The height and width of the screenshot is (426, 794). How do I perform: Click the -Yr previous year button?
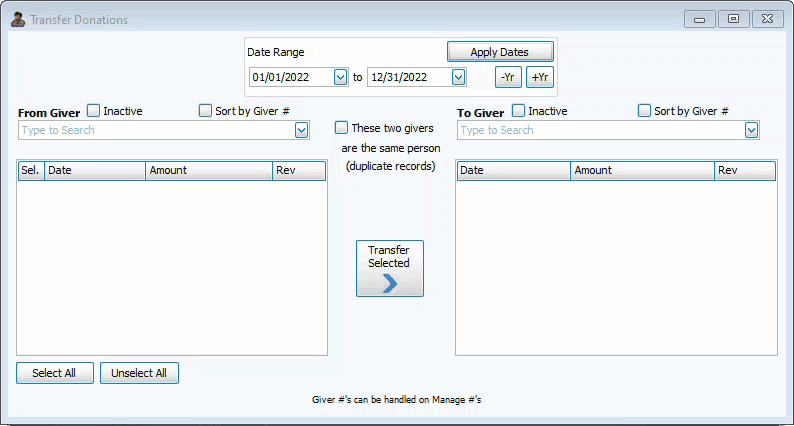508,77
